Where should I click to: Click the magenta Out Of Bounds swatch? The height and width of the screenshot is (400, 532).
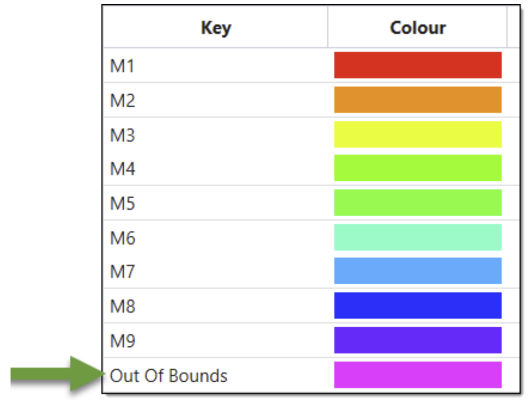click(x=417, y=375)
